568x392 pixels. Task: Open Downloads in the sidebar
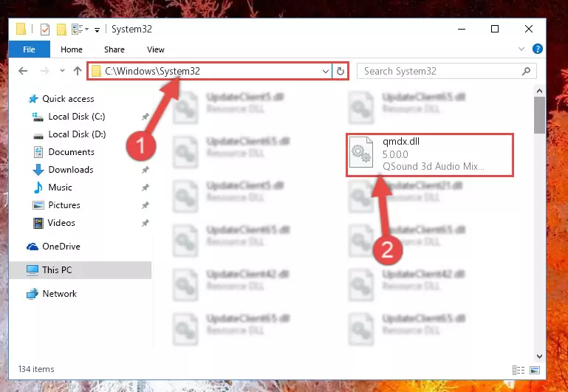[x=71, y=170]
